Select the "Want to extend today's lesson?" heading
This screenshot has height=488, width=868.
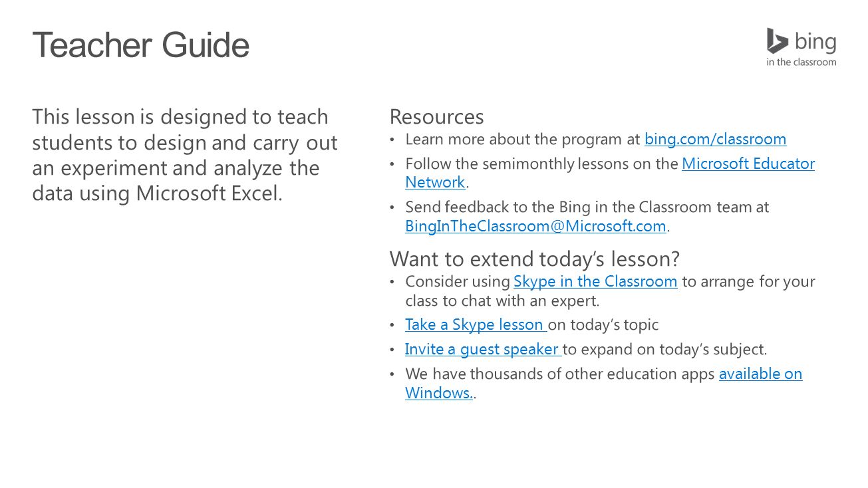tap(535, 258)
